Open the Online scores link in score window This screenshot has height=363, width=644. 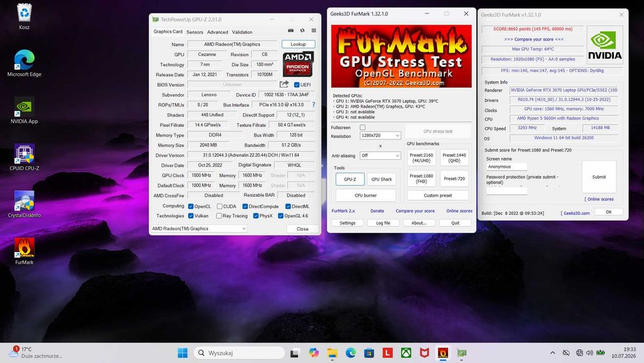599,199
